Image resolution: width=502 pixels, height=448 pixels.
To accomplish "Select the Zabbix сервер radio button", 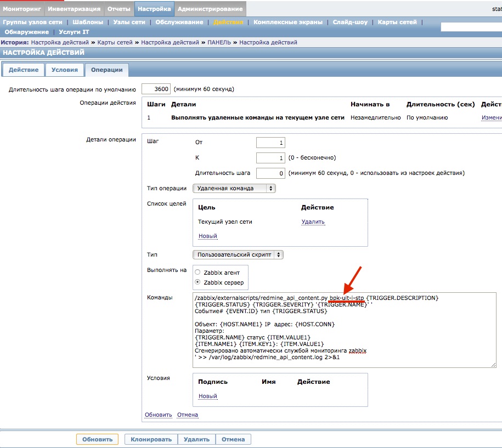I will click(x=198, y=282).
